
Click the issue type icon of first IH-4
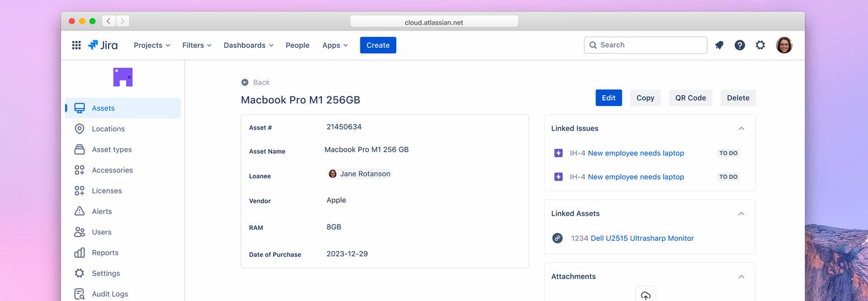(558, 153)
